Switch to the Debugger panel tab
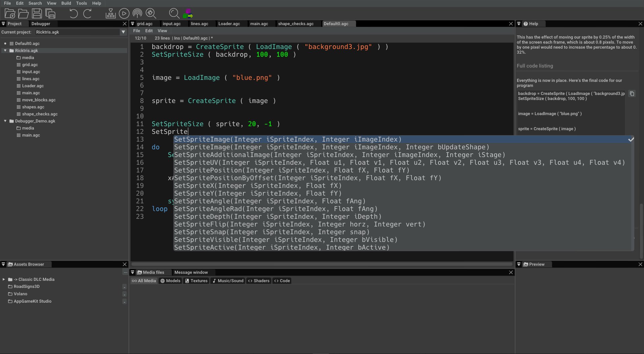The image size is (644, 354). pyautogui.click(x=41, y=23)
